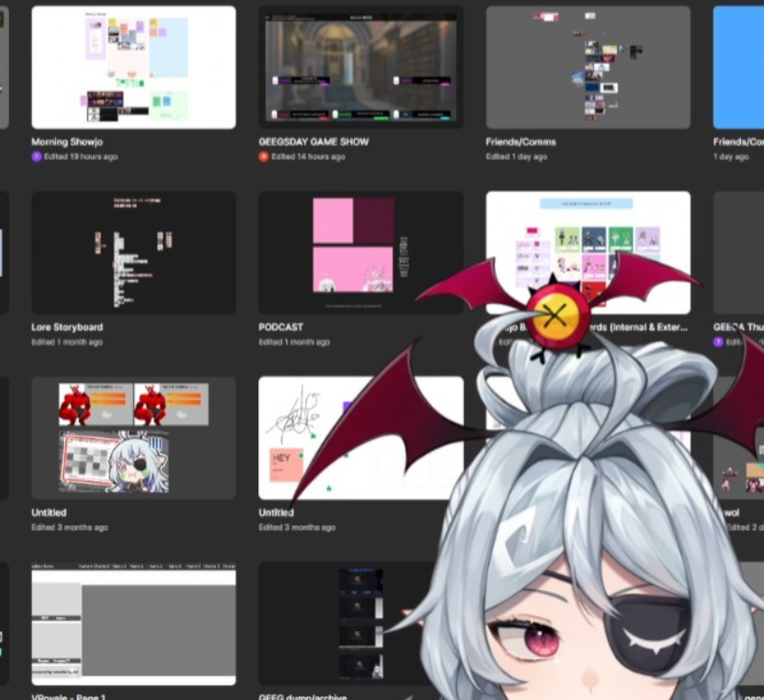The image size is (764, 700).
Task: Open the Lore Storyboard thumbnail
Action: pos(133,253)
